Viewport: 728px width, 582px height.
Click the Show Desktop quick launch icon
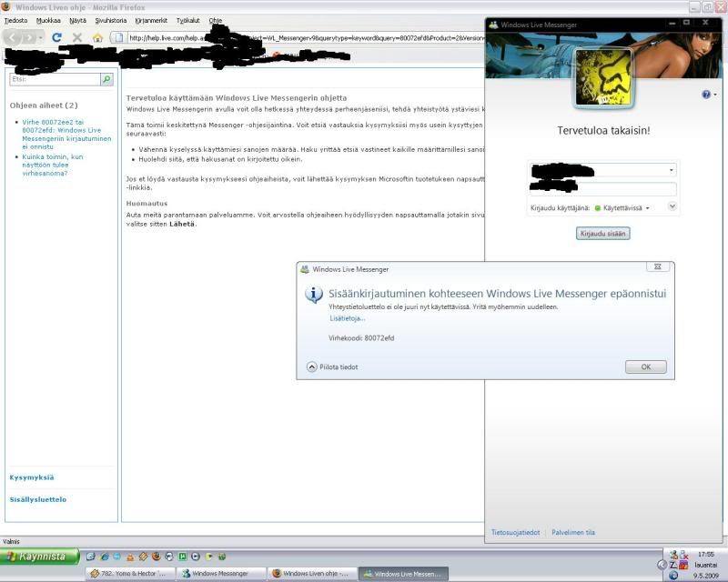pos(90,556)
